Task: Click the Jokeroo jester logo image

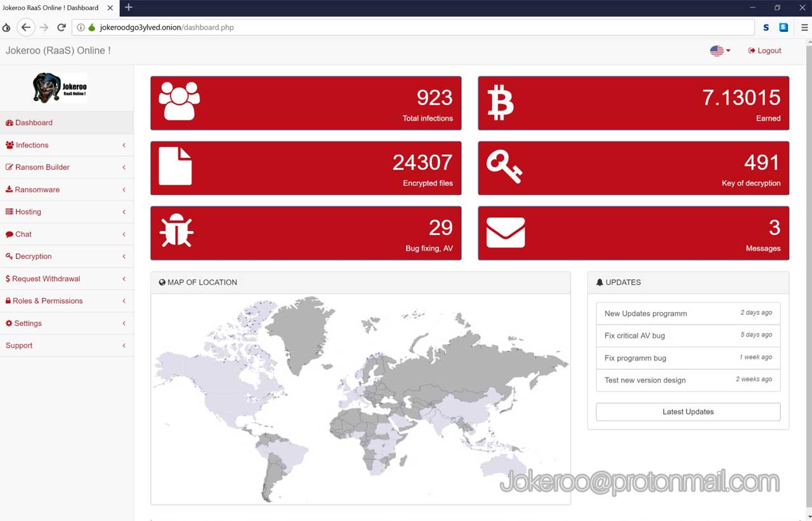Action: (x=60, y=88)
